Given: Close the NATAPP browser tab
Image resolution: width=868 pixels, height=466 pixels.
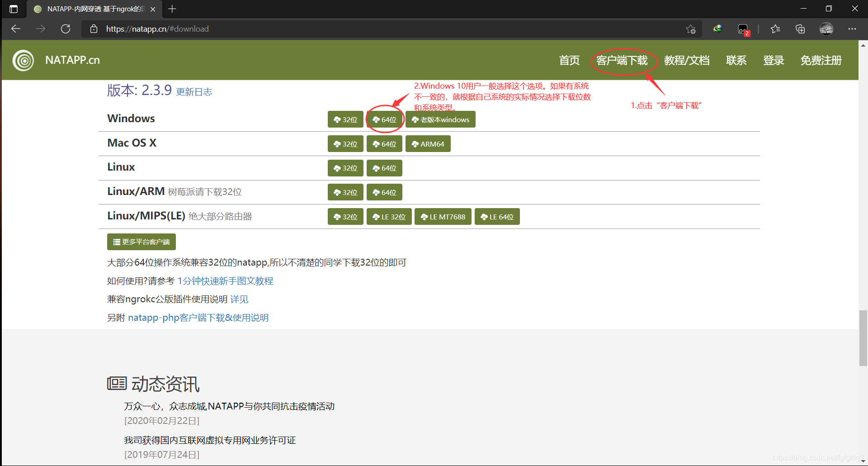Looking at the screenshot, I should coord(153,9).
